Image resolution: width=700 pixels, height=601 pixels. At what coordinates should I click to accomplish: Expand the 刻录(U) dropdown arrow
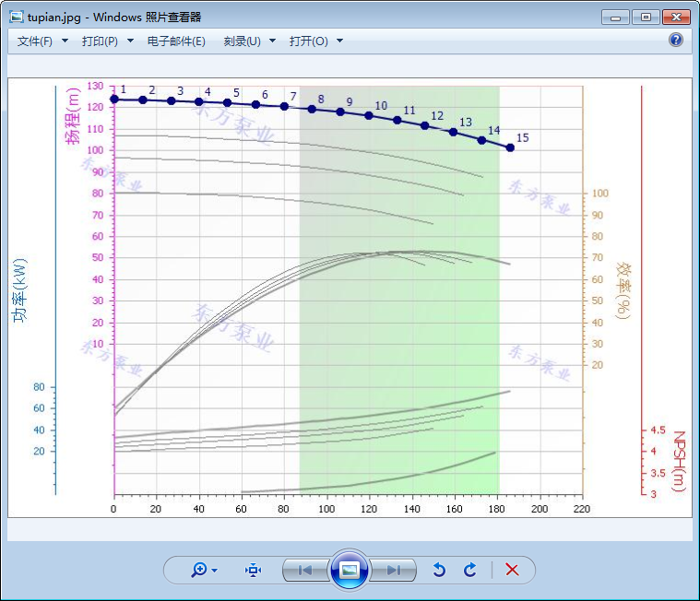tap(272, 41)
